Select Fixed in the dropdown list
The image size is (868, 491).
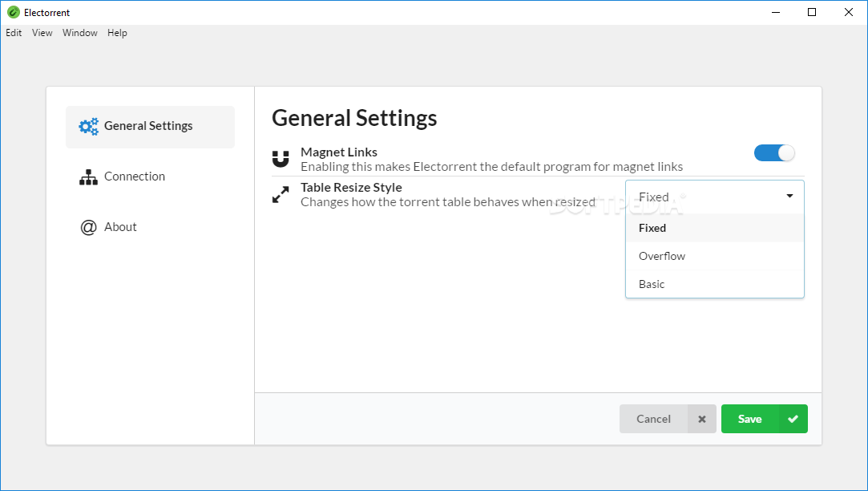point(715,228)
